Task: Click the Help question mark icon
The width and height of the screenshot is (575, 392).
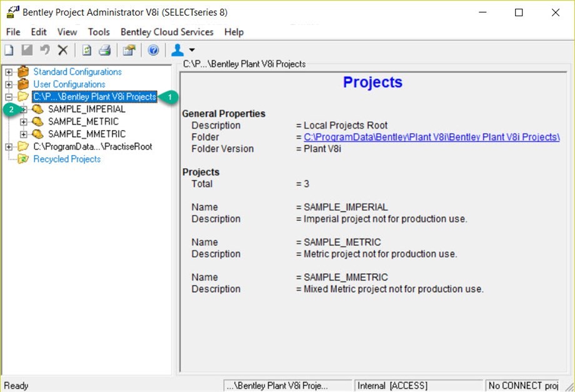Action: (x=154, y=50)
